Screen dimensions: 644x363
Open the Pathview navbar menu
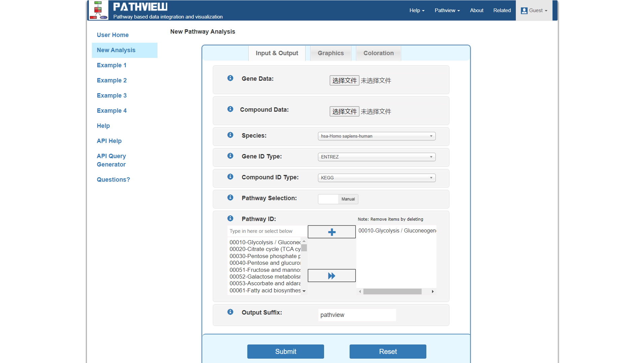(x=447, y=10)
